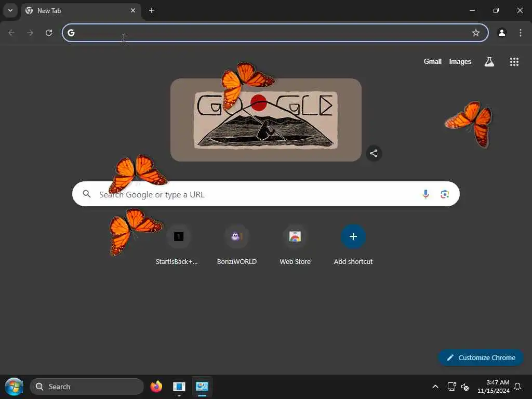The width and height of the screenshot is (532, 399).
Task: Open the Windows Start orb
Action: click(14, 387)
